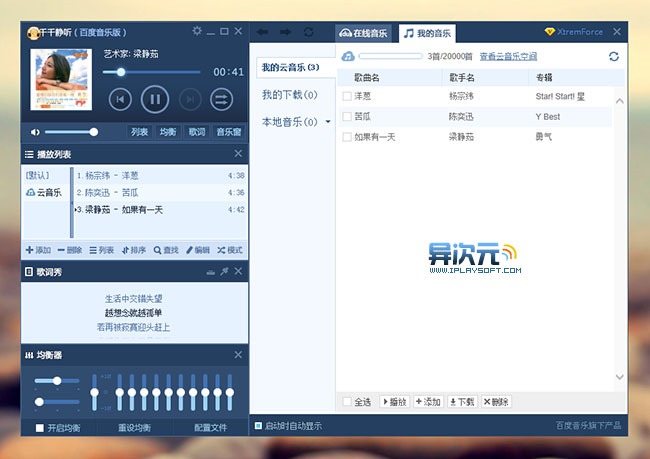Open the 音乐窗 music window button
Screen dimensions: 650x459
(229, 132)
